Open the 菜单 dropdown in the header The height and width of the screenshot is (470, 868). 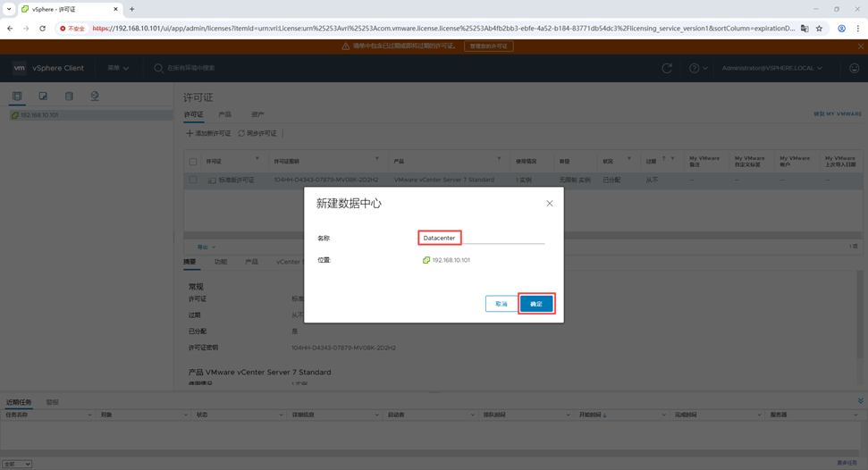[x=118, y=68]
